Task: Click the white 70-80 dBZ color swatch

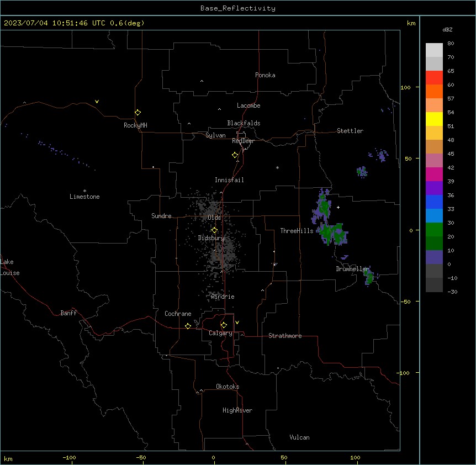Action: pyautogui.click(x=434, y=50)
